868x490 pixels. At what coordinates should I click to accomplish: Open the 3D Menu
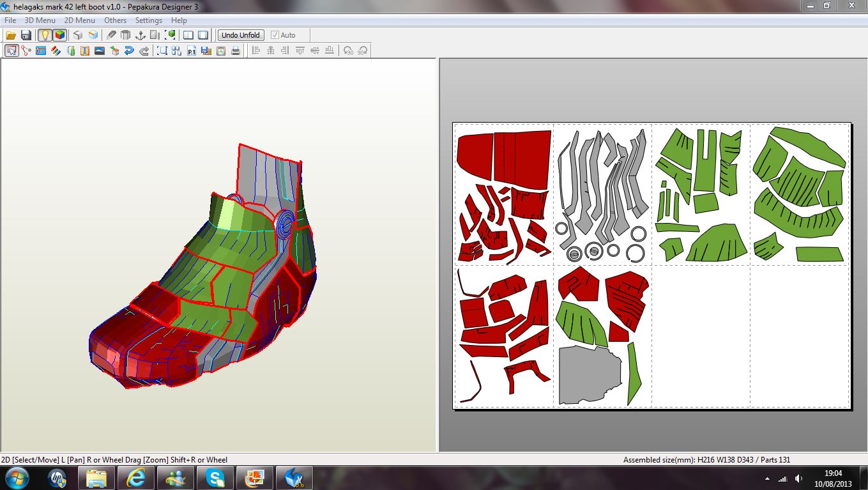pos(40,20)
